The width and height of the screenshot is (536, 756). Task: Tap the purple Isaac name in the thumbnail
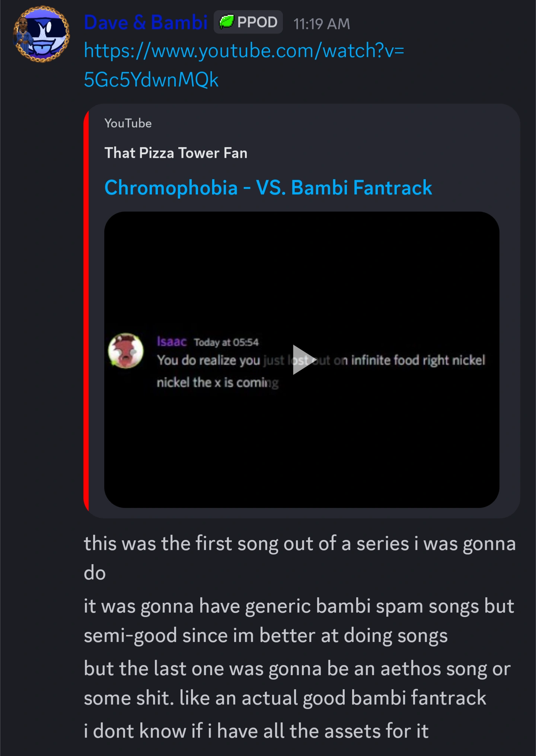(x=172, y=342)
